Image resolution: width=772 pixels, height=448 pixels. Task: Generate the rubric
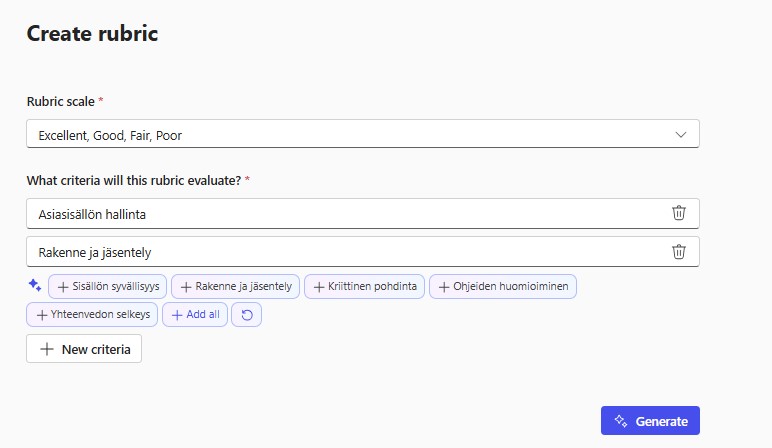[650, 421]
